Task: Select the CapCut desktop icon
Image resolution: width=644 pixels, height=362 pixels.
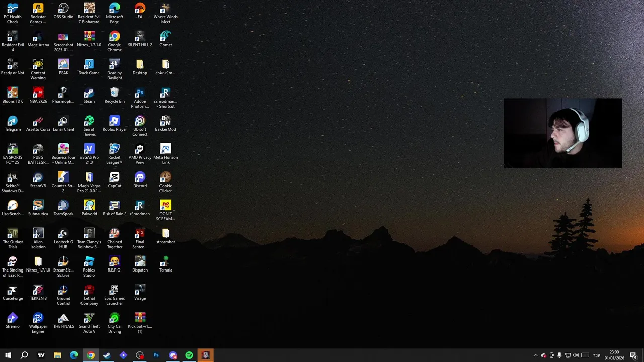Action: coord(114,180)
